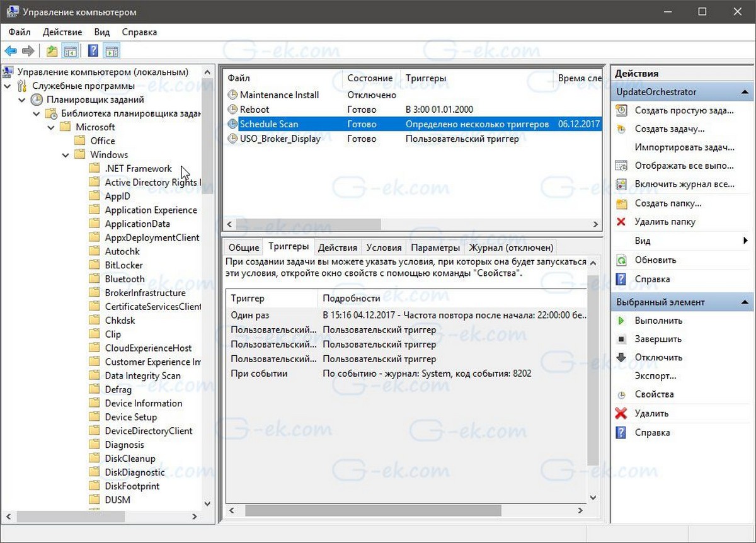Image resolution: width=756 pixels, height=543 pixels.
Task: Click the black stop icon beside Завершить
Action: pyautogui.click(x=622, y=339)
